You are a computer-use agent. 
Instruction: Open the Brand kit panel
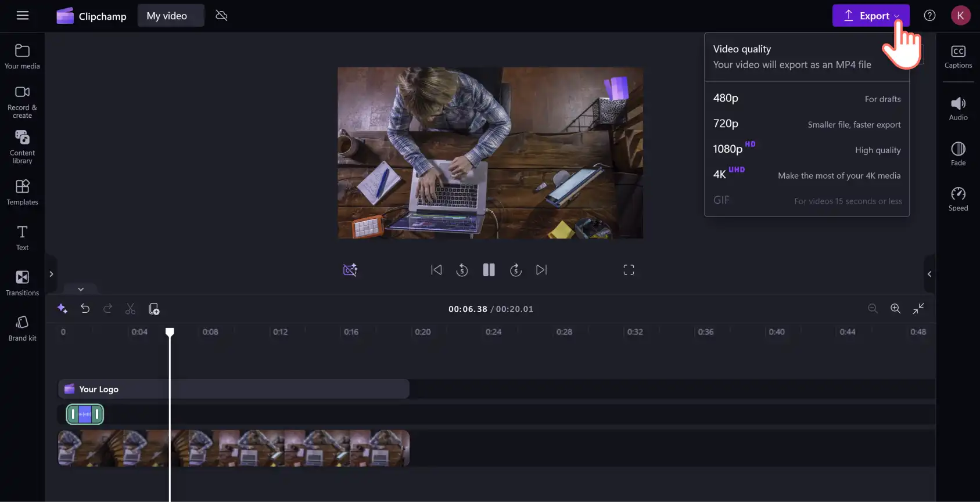coord(22,328)
